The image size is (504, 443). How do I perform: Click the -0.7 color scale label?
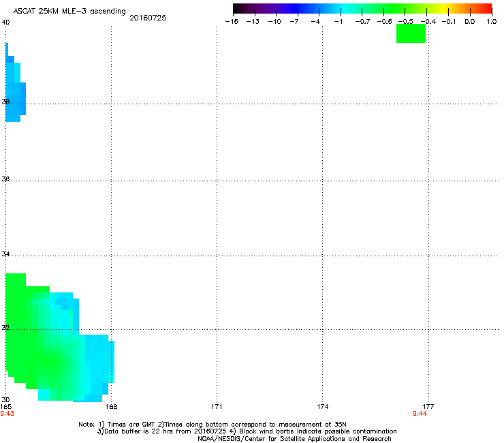362,22
